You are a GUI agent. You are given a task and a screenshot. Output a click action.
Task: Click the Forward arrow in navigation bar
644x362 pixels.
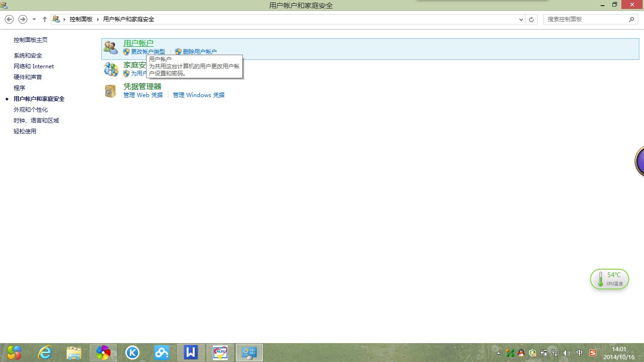[x=23, y=19]
